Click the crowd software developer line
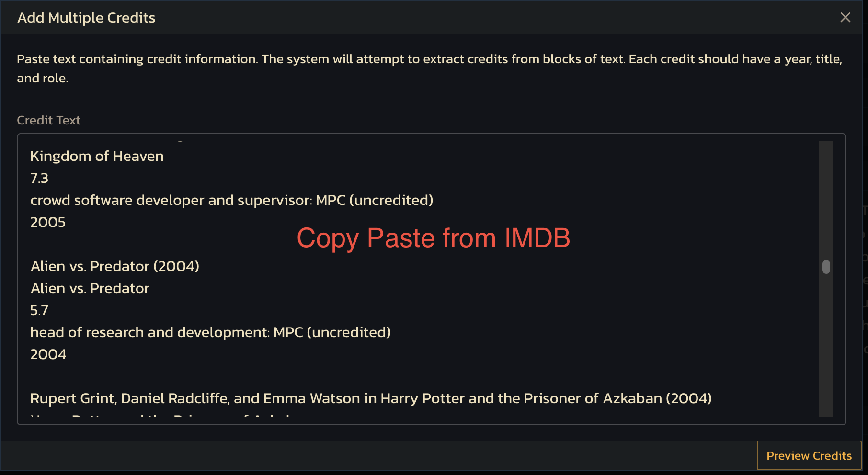The width and height of the screenshot is (868, 475). point(232,200)
